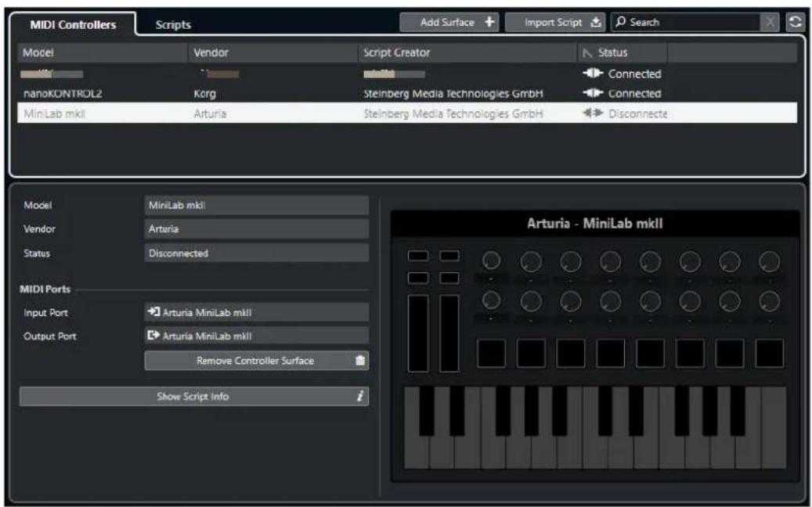Open the Input Port dropdown
The image size is (812, 507).
(257, 312)
